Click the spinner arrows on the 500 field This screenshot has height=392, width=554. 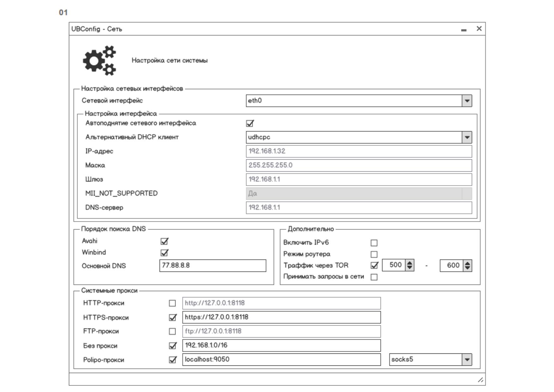[410, 265]
